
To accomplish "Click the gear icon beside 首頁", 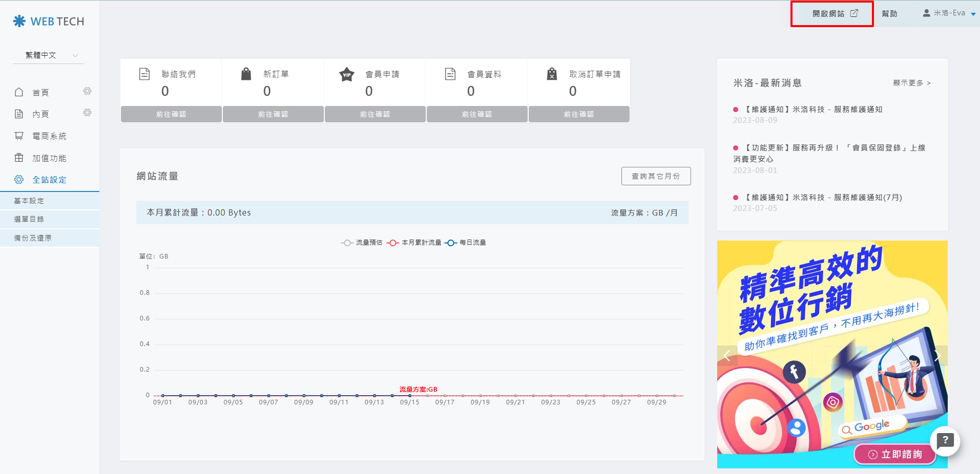I will click(x=88, y=91).
